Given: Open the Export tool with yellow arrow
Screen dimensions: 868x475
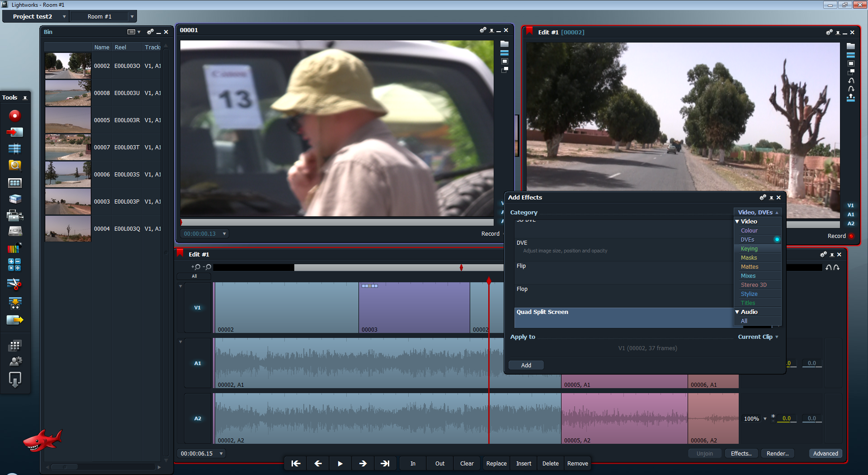Looking at the screenshot, I should (x=15, y=320).
